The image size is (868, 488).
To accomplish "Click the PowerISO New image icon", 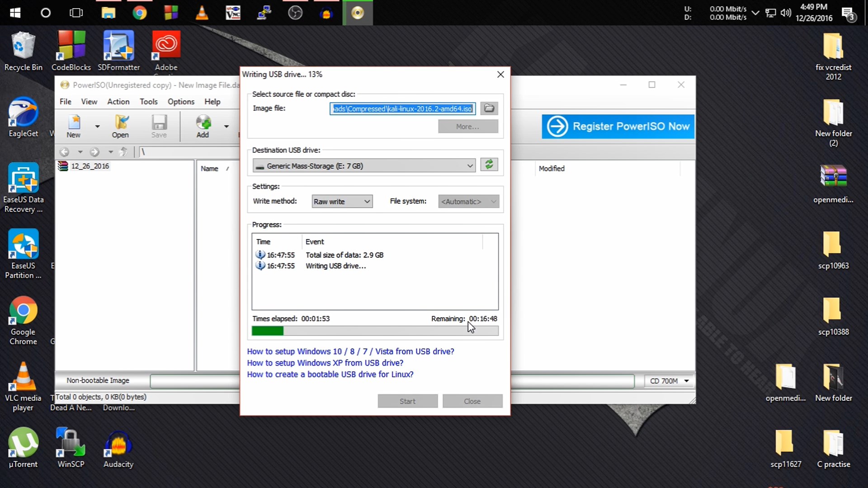I will (73, 125).
